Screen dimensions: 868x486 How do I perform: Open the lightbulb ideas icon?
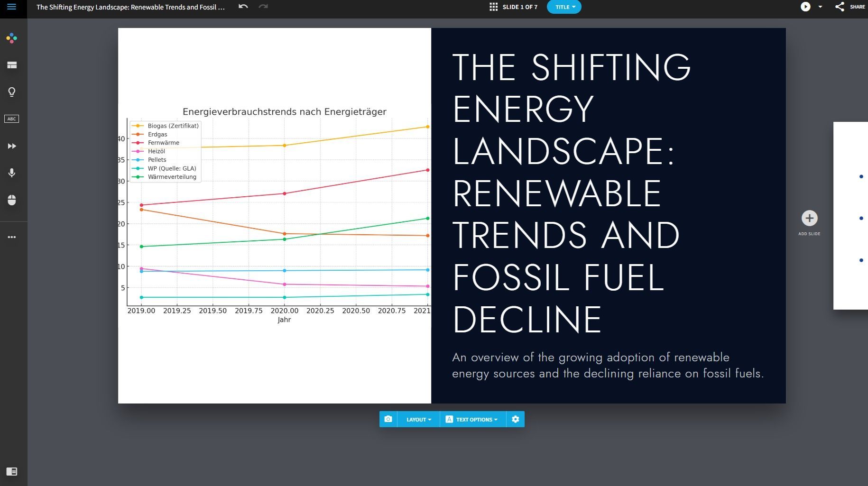[12, 92]
